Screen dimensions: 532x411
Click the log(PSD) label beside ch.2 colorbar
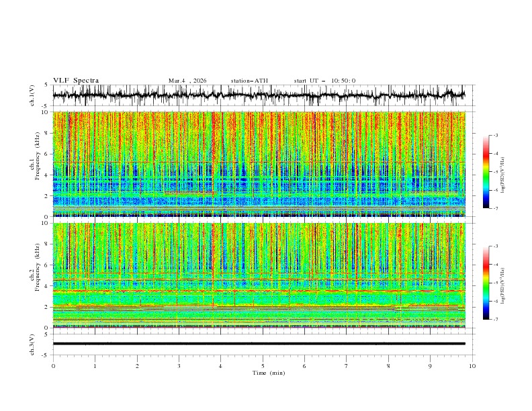(503, 286)
